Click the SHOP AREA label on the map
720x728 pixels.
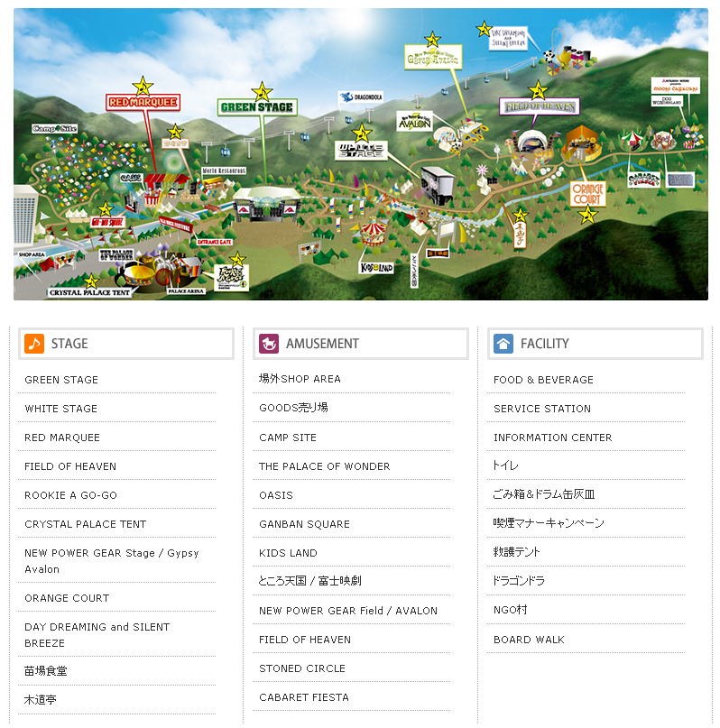click(31, 254)
